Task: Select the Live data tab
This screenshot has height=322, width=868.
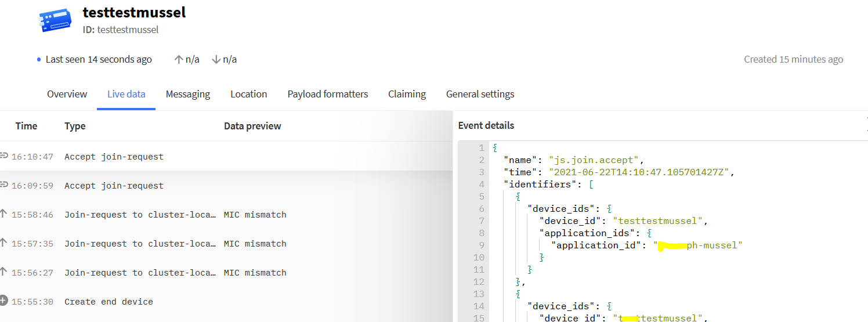Action: click(x=126, y=94)
